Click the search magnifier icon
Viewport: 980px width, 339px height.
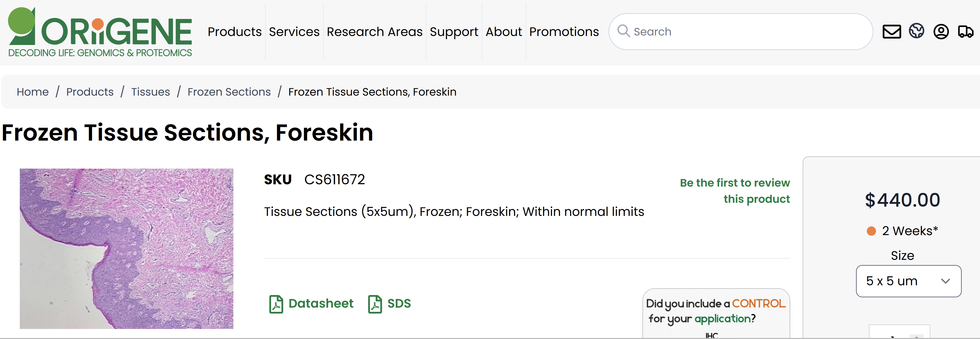point(623,31)
